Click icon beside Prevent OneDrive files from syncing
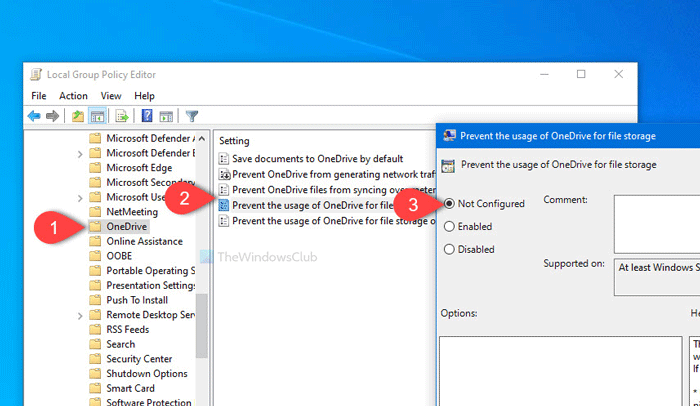 pyautogui.click(x=224, y=190)
